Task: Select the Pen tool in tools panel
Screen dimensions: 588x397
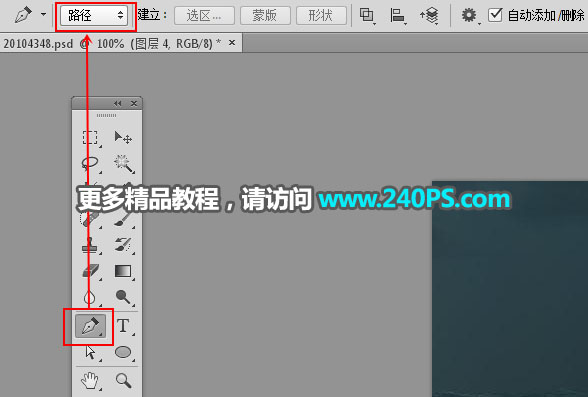Action: (90, 326)
